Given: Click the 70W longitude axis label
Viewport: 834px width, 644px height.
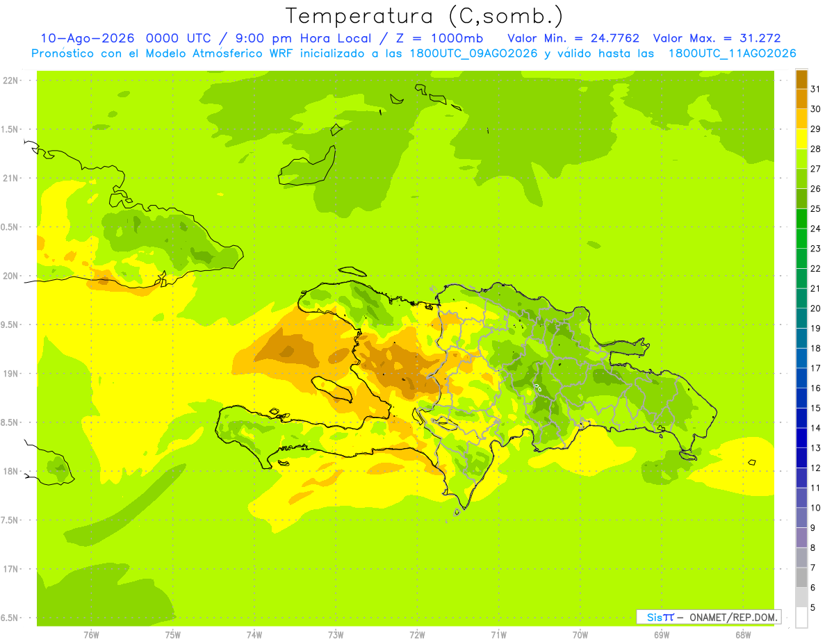Looking at the screenshot, I should [x=580, y=635].
